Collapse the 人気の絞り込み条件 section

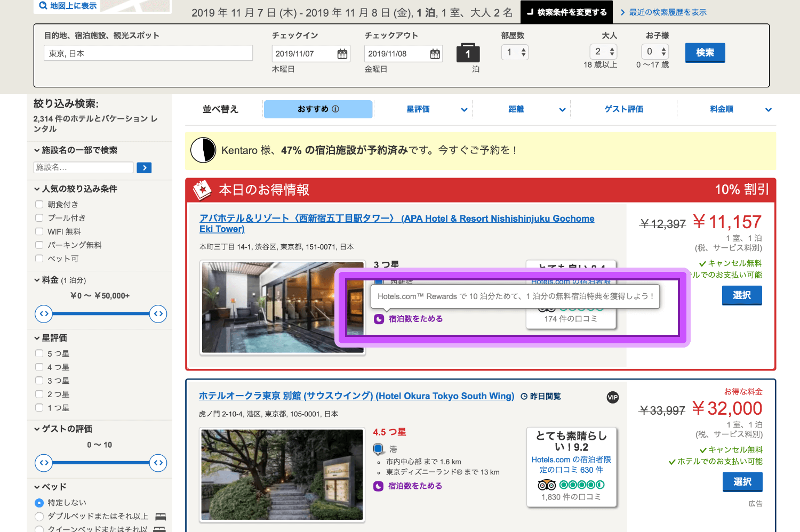pos(75,189)
